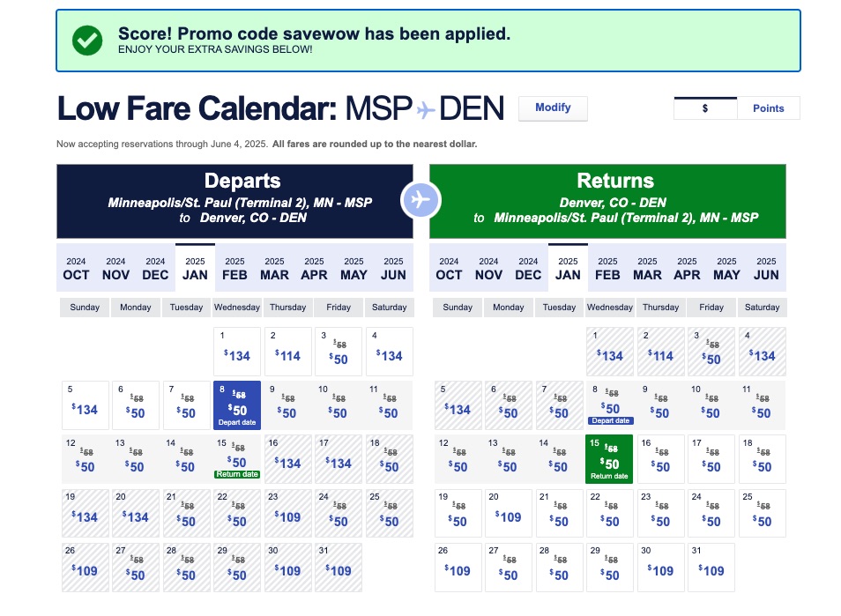
Task: Select the $134 fare on January 1 return
Action: tap(609, 352)
